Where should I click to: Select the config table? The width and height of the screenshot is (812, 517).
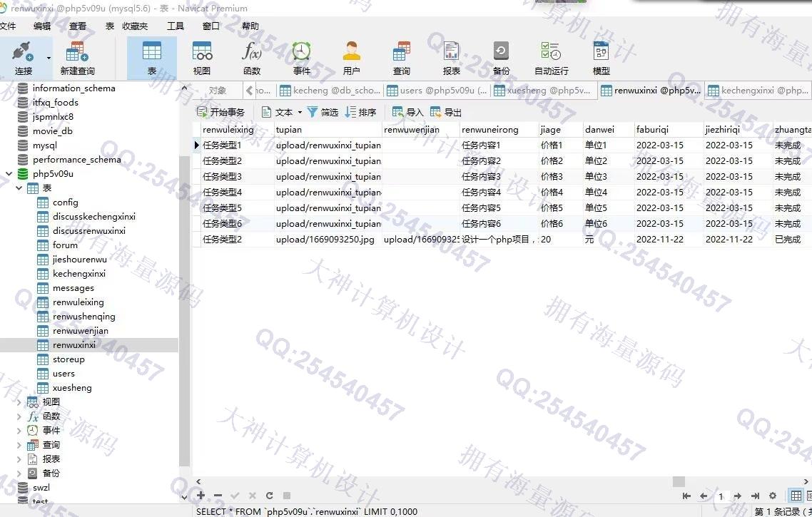click(65, 203)
